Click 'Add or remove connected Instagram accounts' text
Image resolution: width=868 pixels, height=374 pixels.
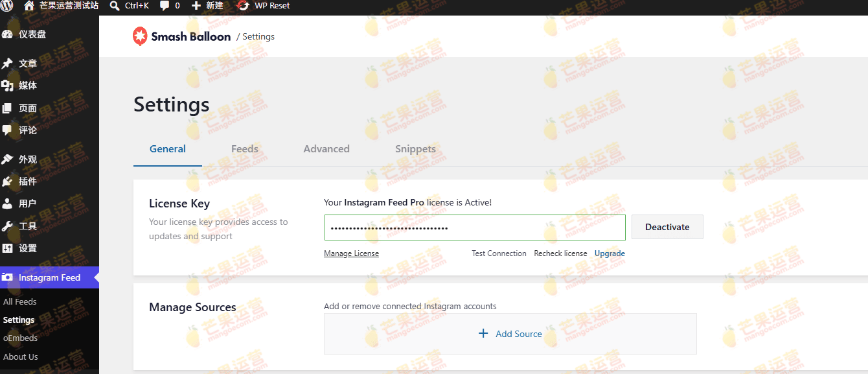[x=410, y=306]
